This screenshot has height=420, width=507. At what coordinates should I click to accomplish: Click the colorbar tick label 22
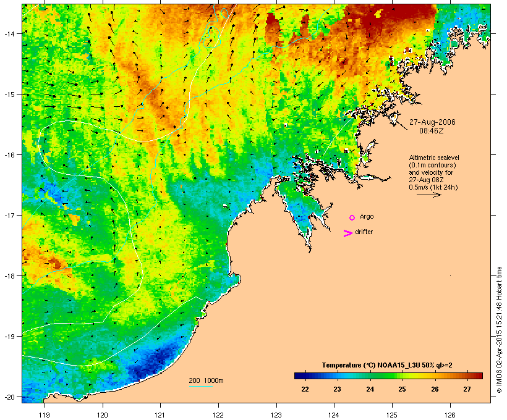305,389
